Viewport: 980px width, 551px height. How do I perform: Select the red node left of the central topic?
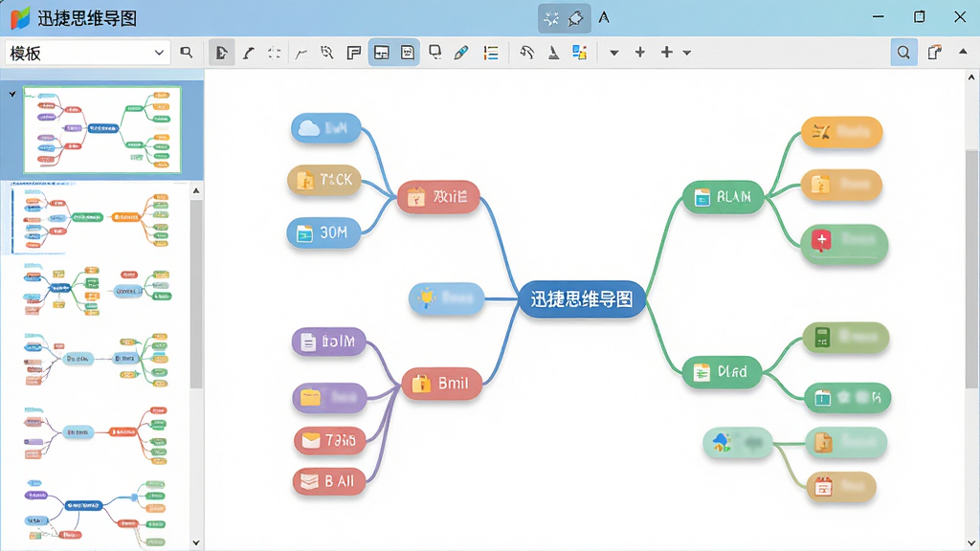pyautogui.click(x=438, y=197)
